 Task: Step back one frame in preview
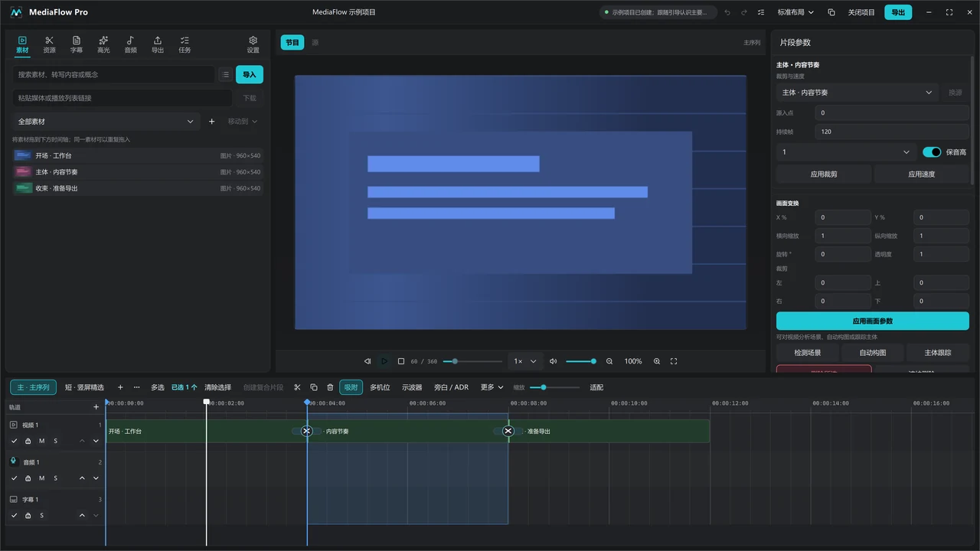(x=367, y=361)
